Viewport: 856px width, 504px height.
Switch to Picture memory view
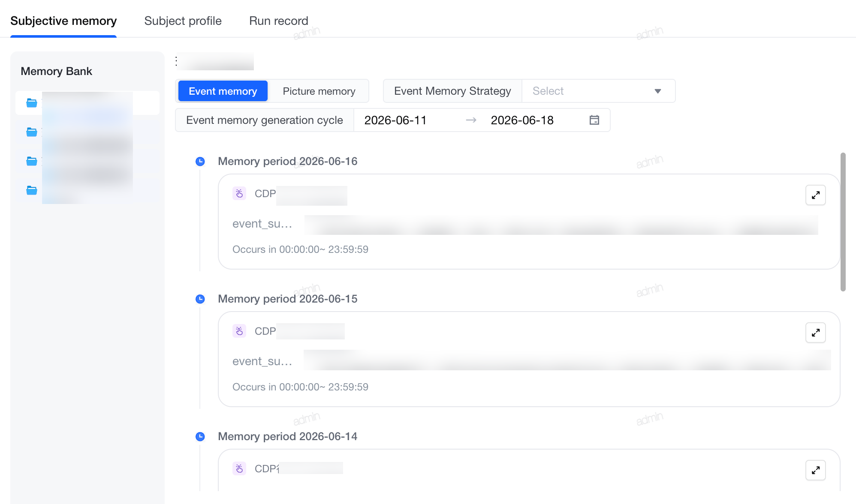pyautogui.click(x=319, y=91)
